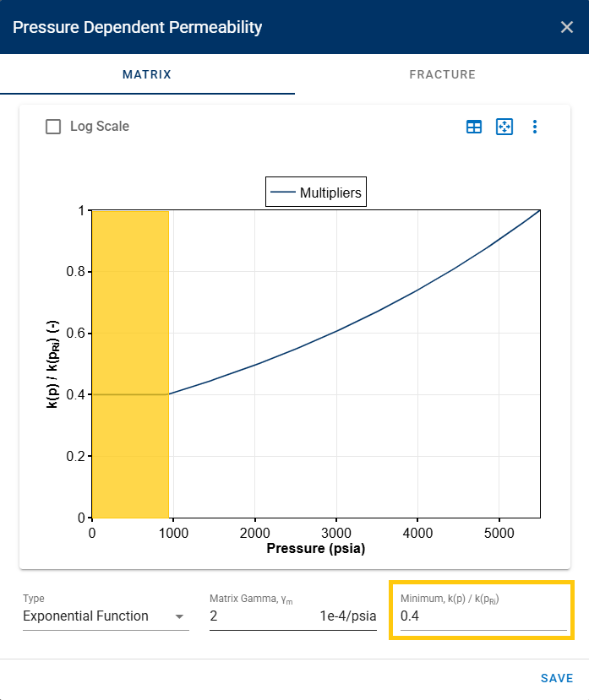Click the fit-to-view chart icon
The image size is (589, 700).
tap(504, 127)
